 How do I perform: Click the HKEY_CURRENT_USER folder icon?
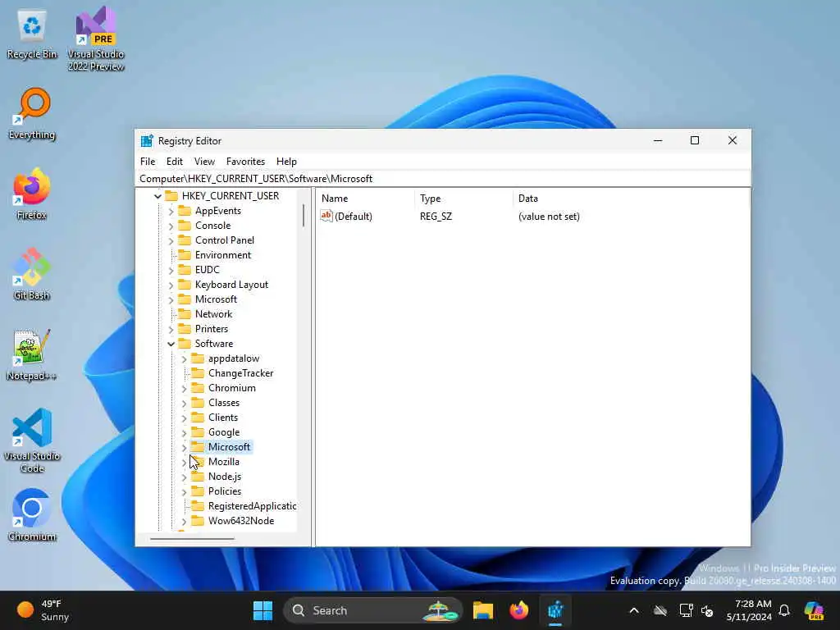[171, 195]
